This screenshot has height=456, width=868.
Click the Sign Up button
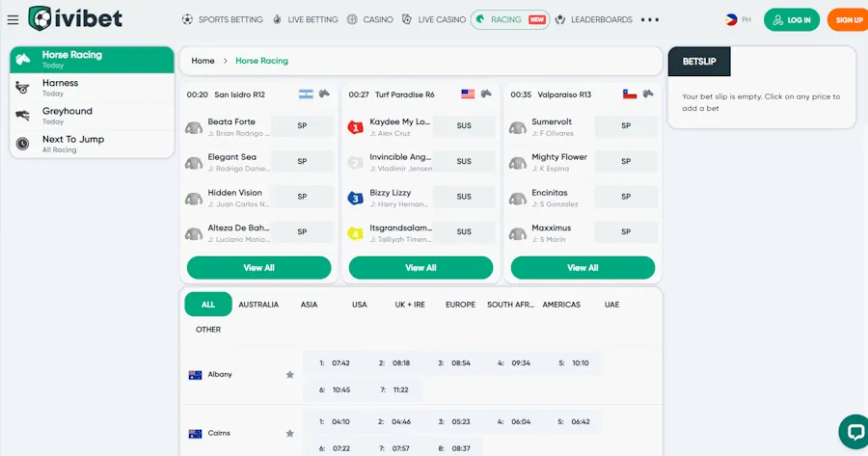click(848, 20)
